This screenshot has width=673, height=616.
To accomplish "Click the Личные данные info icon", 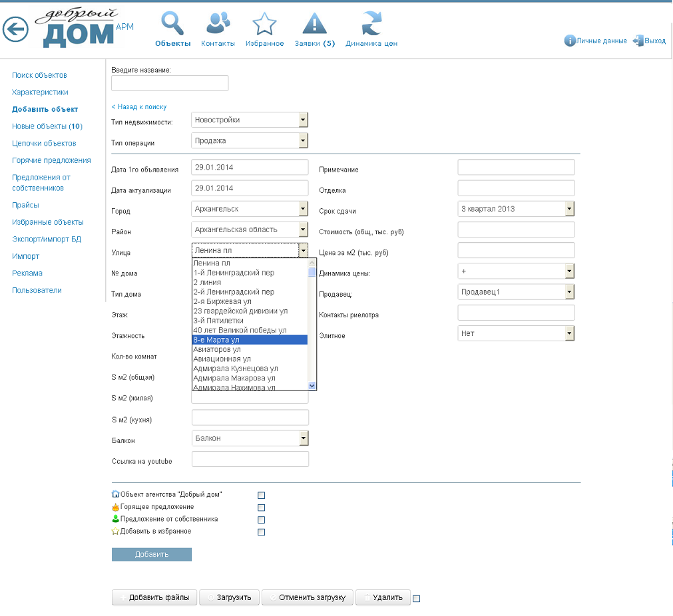I will (x=570, y=41).
